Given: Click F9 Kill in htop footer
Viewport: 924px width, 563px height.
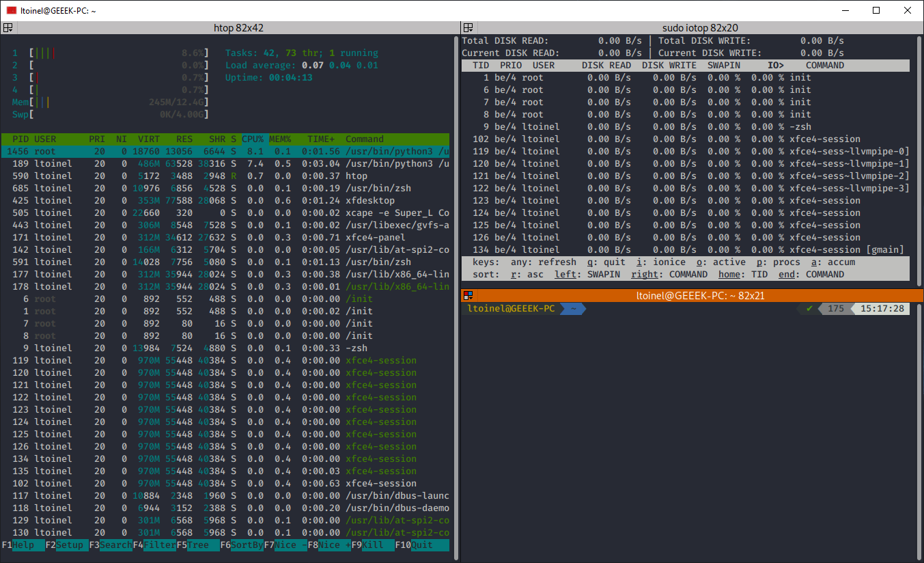Looking at the screenshot, I should [x=373, y=545].
